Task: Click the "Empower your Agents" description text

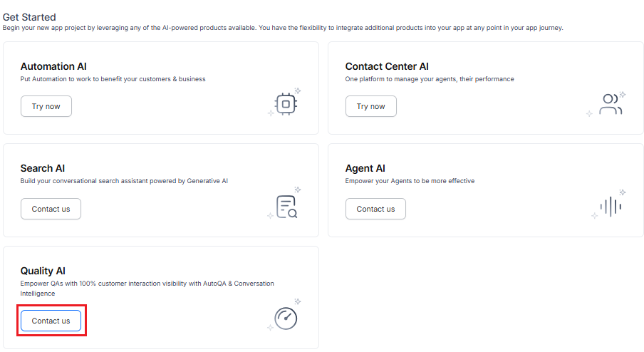Action: 410,181
